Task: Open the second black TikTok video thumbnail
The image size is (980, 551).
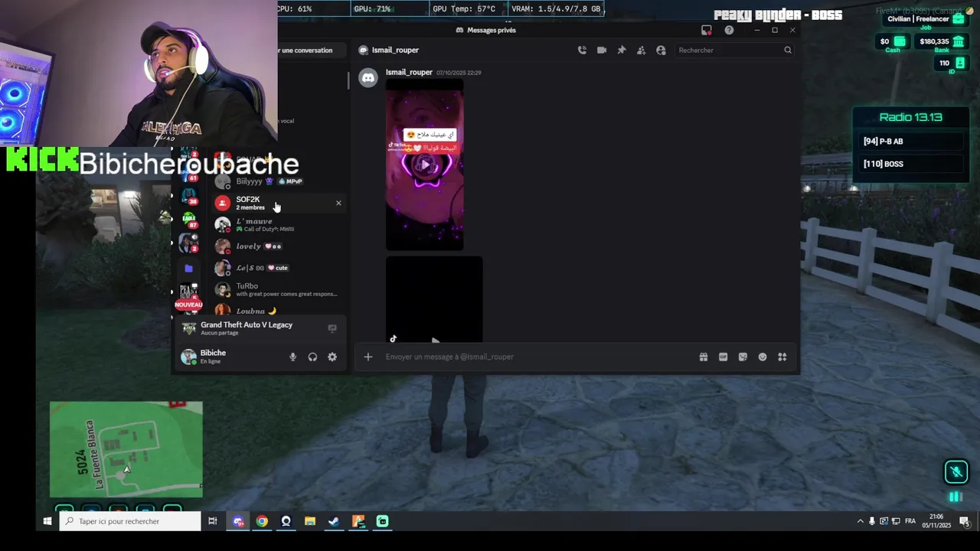Action: tap(434, 299)
